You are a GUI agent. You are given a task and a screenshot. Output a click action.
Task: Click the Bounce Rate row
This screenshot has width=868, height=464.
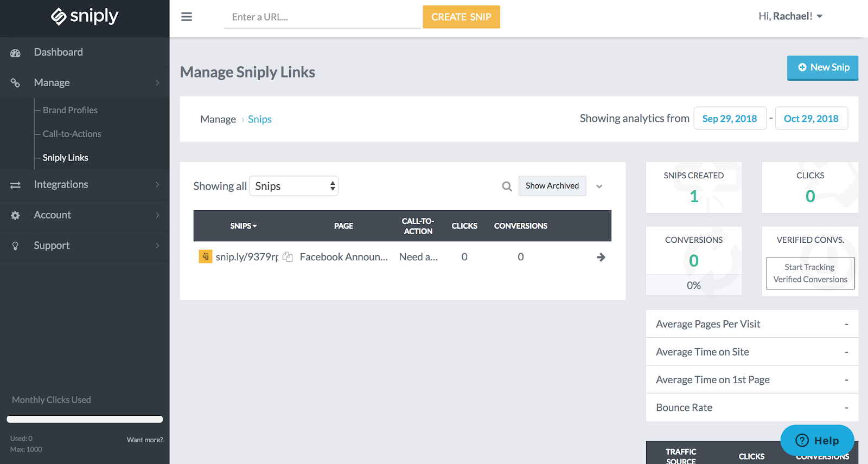tap(752, 408)
